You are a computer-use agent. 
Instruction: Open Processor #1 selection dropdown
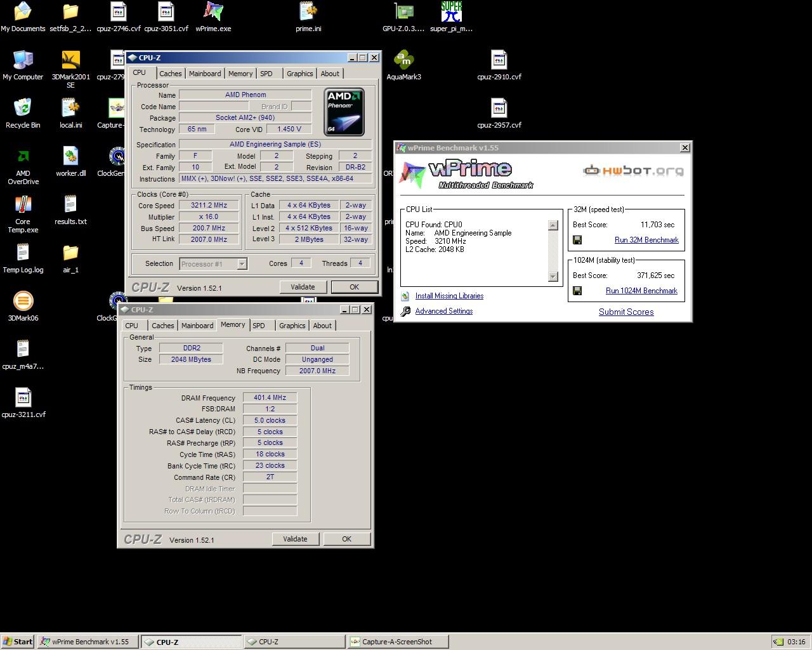[x=213, y=264]
